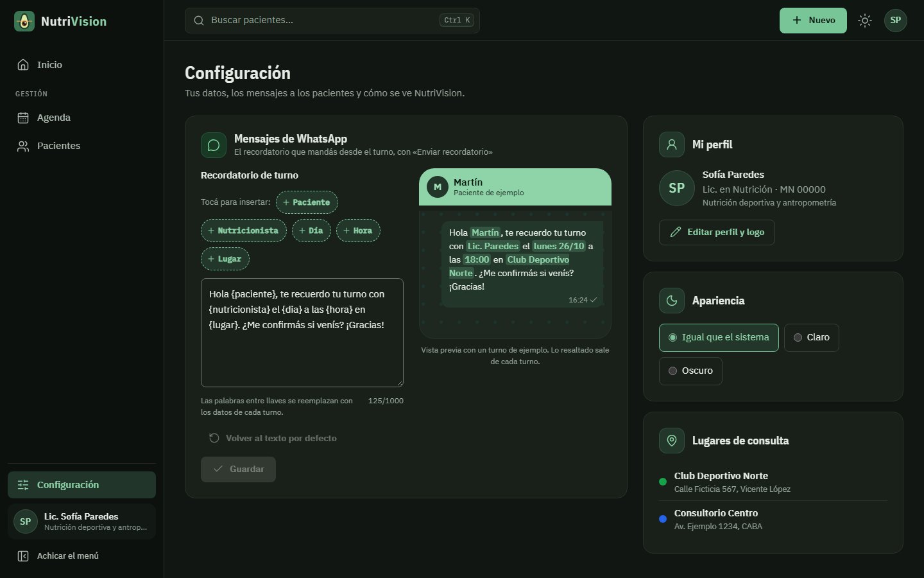Click 'Achicar el menú' in the sidebar

click(x=81, y=556)
